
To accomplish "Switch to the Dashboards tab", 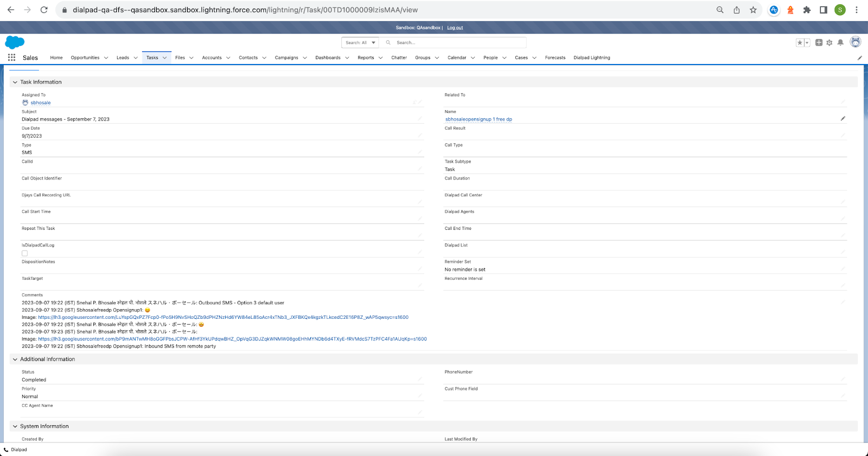I will (x=328, y=57).
